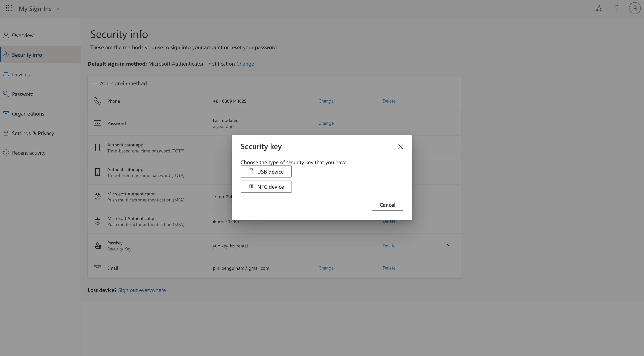Image resolution: width=644 pixels, height=356 pixels.
Task: Choose NFC device security key
Action: [266, 187]
